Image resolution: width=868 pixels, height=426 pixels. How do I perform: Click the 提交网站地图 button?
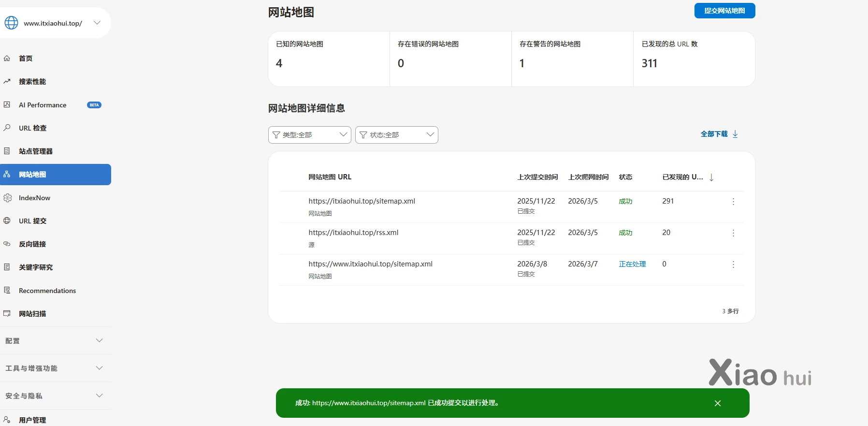[x=724, y=11]
